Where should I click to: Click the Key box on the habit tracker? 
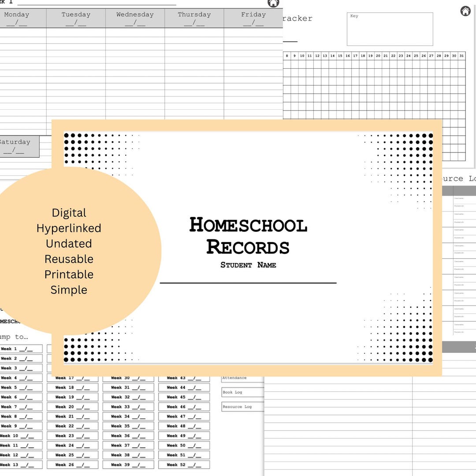click(x=390, y=29)
